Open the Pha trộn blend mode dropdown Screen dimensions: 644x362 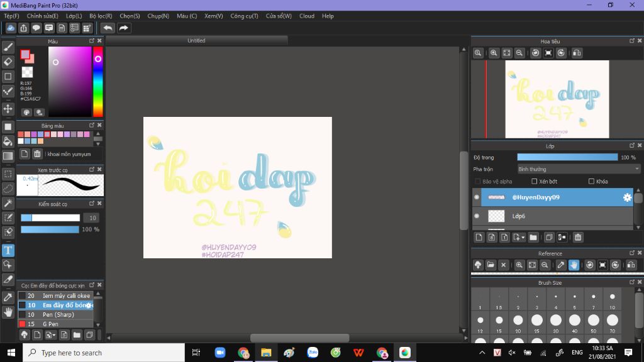(578, 169)
